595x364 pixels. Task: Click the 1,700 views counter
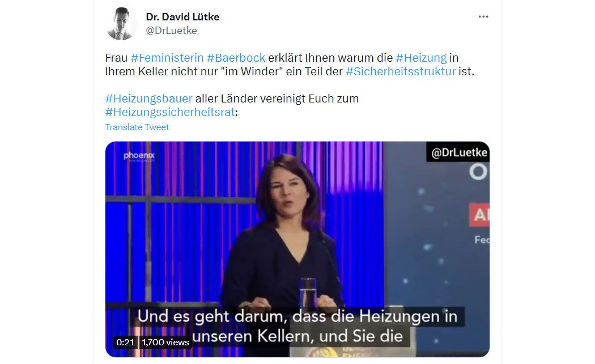tap(165, 342)
